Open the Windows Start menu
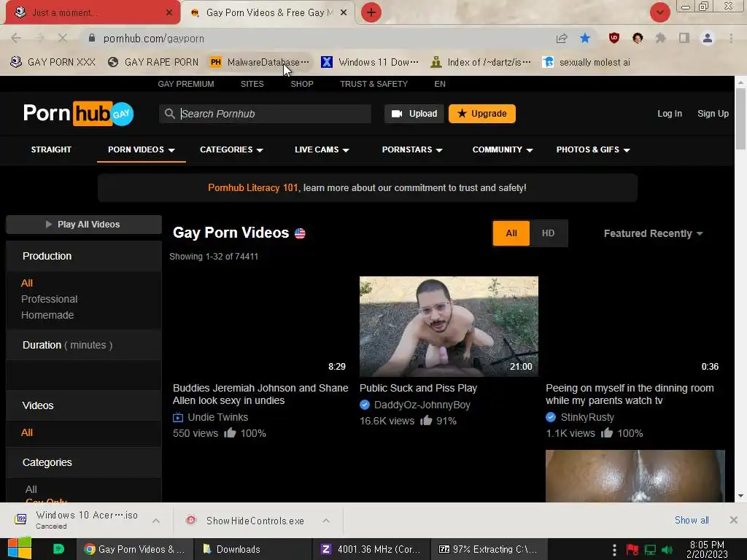This screenshot has height=560, width=747. coord(19,549)
